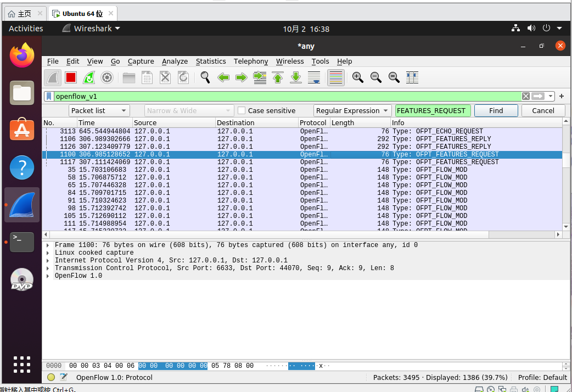
Task: Open the Edit menu
Action: point(72,61)
